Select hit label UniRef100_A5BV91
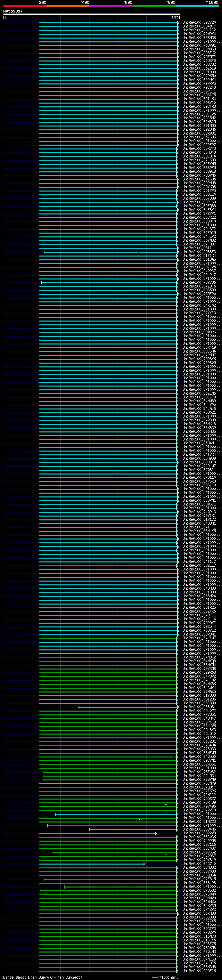The width and height of the screenshot is (222, 980). [x=199, y=45]
